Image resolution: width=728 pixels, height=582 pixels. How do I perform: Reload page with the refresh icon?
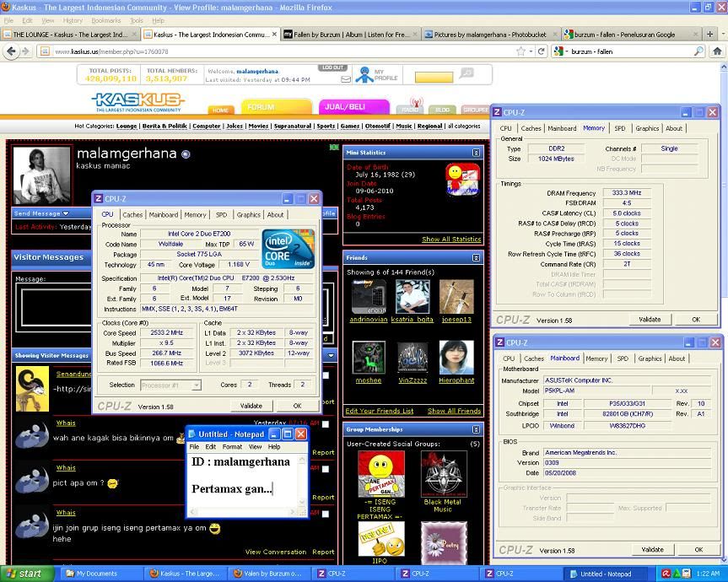coord(541,51)
